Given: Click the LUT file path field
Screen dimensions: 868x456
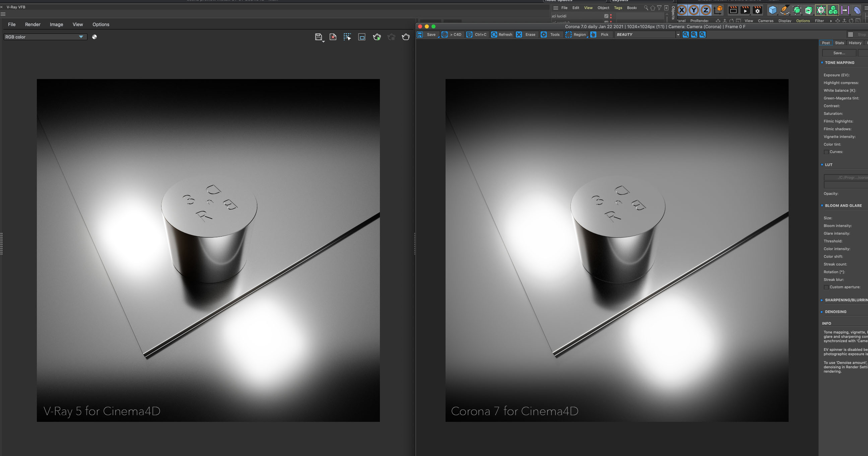Looking at the screenshot, I should pos(846,177).
